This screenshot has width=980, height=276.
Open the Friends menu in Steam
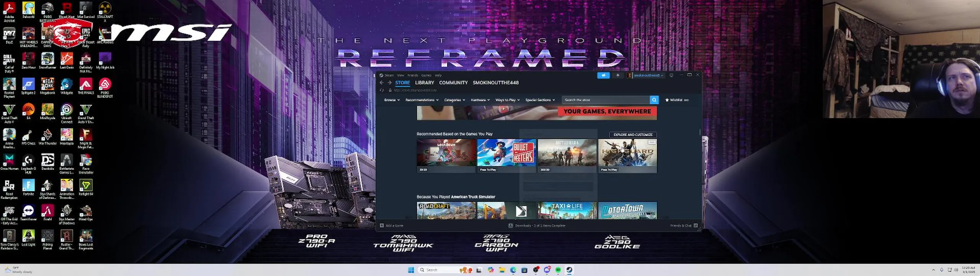point(413,76)
